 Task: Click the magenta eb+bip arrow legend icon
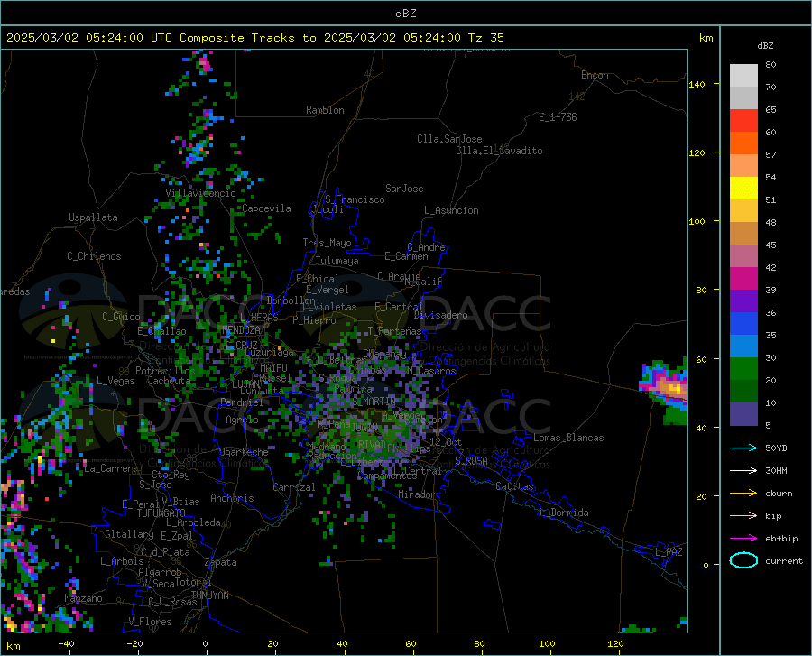(743, 539)
